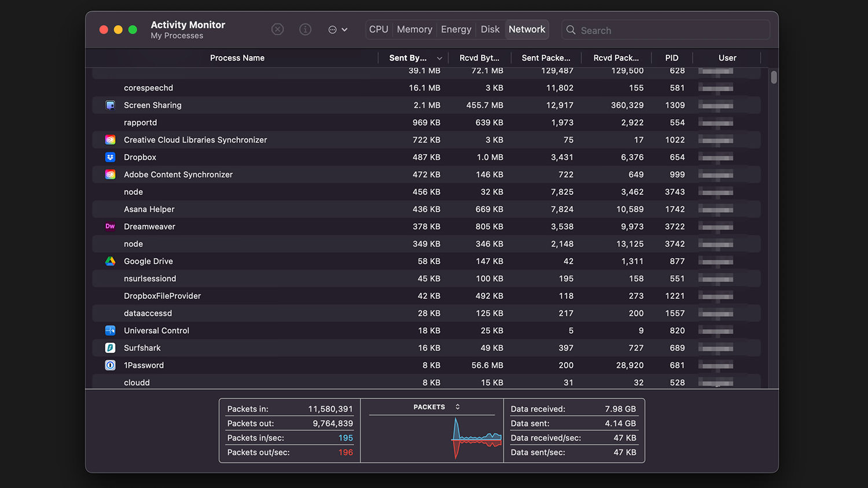Select the node process with PID 3742

coord(426,244)
